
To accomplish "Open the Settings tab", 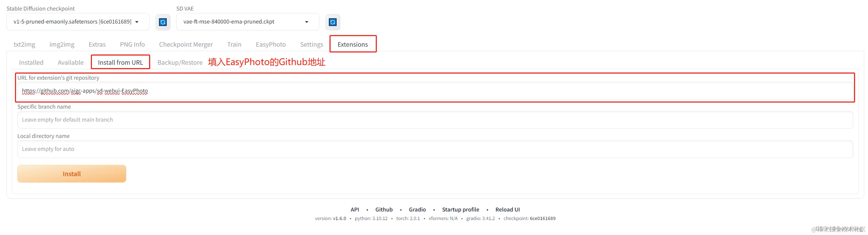I will (x=311, y=44).
